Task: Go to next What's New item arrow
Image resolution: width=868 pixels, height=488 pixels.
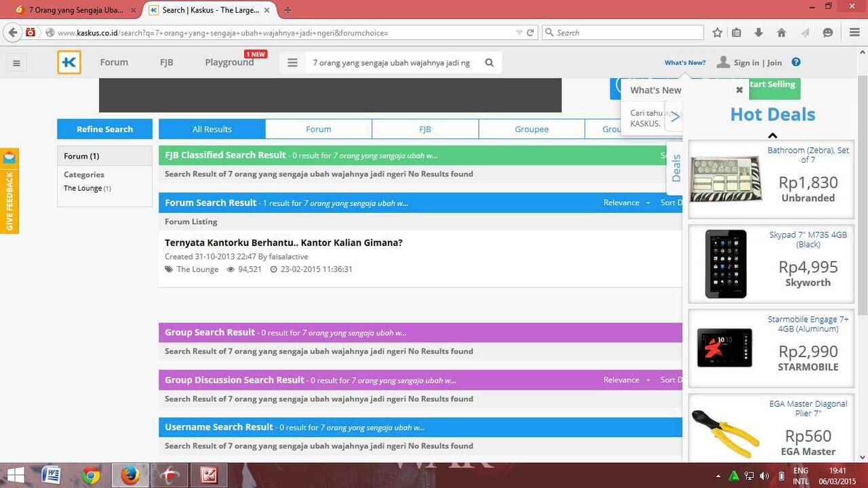Action: click(x=674, y=117)
